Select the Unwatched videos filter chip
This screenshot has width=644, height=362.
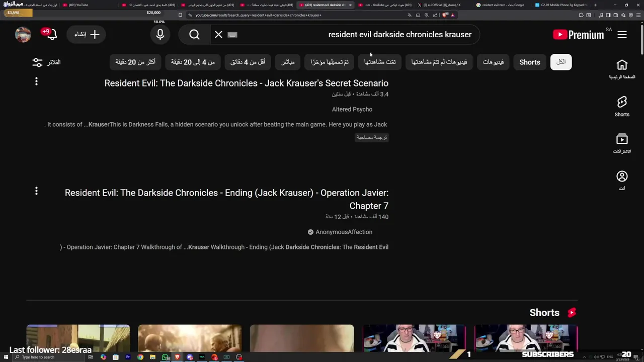(x=439, y=62)
